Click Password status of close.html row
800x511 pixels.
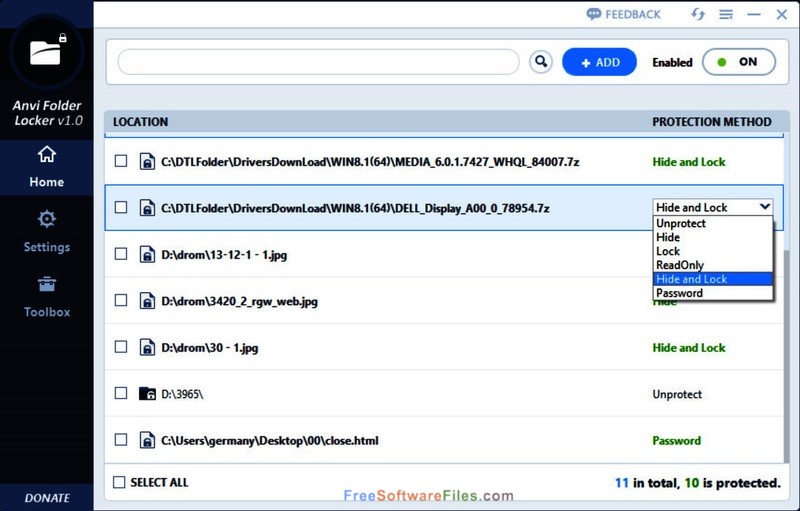pos(677,441)
